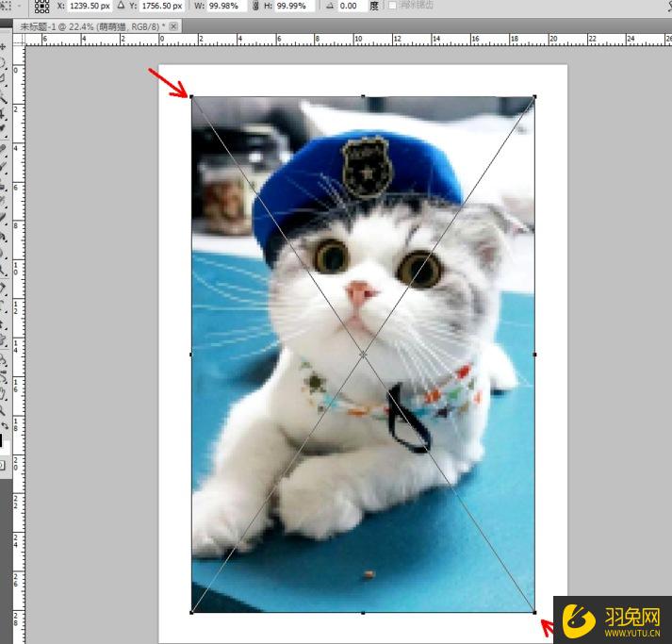Toggle the link icon between W and H

pyautogui.click(x=255, y=6)
